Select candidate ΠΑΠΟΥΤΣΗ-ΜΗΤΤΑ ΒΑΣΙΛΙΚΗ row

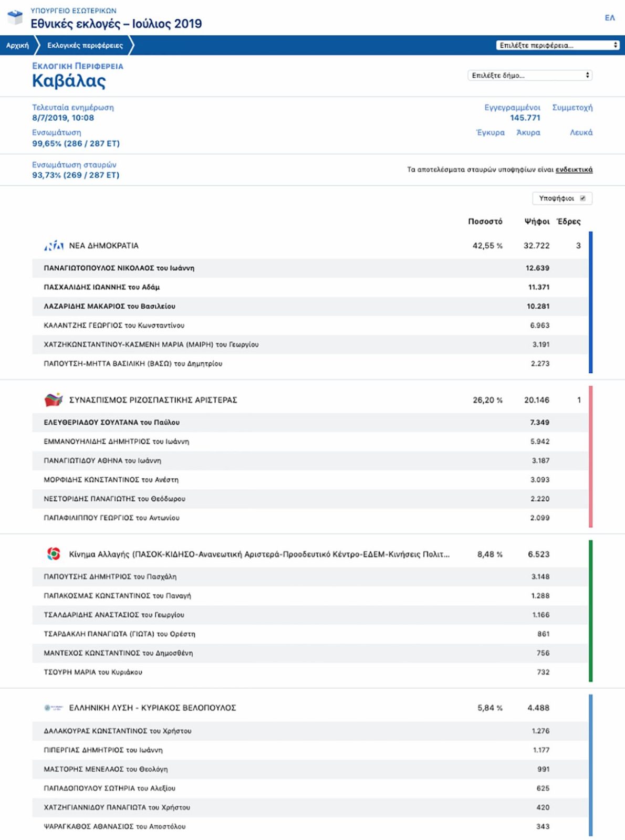coord(310,363)
